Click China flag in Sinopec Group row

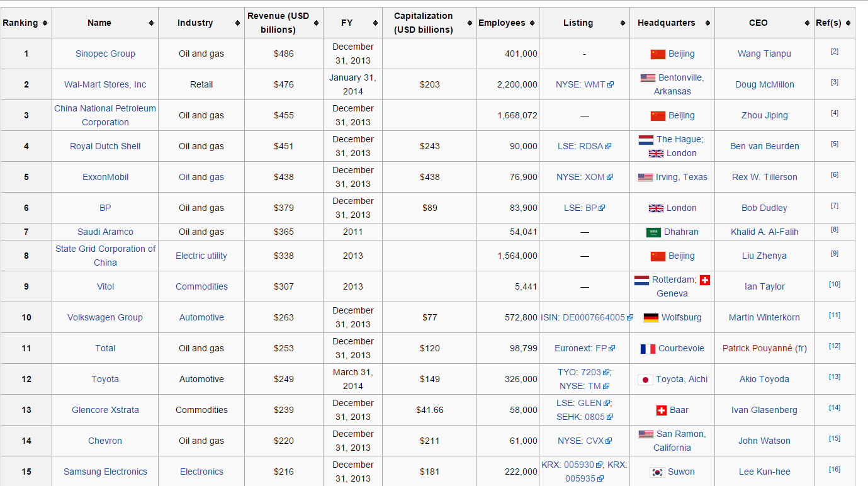click(658, 54)
